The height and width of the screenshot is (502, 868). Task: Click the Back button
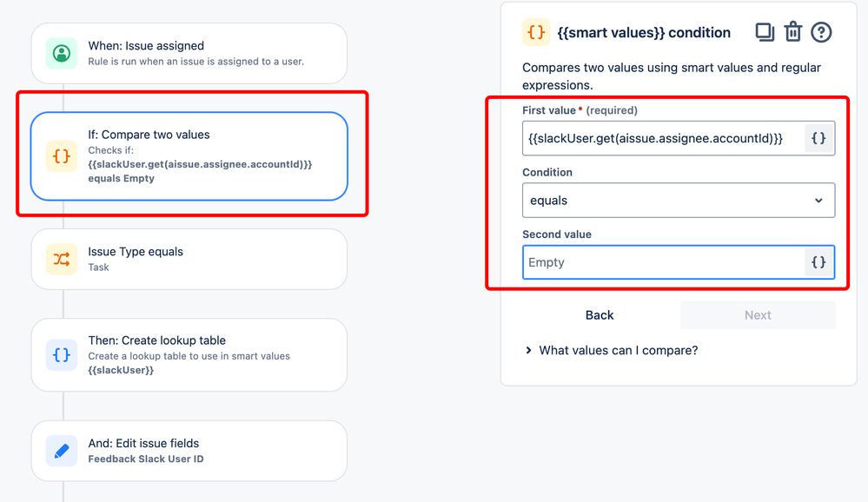600,315
